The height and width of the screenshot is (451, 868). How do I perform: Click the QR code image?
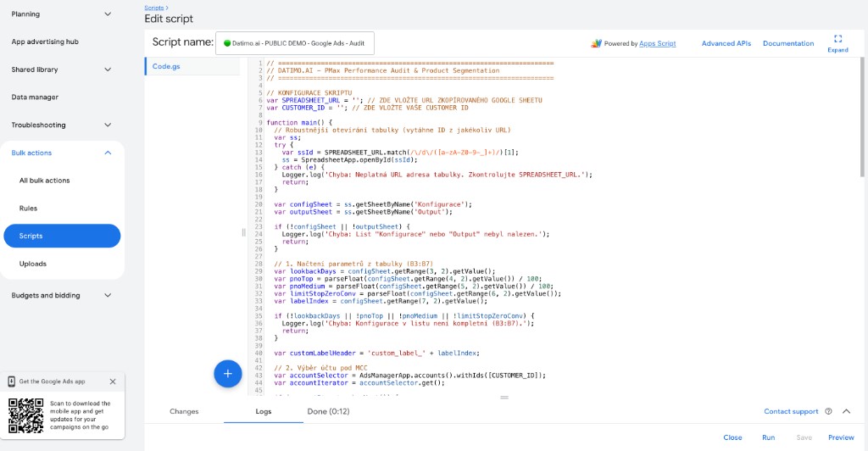click(25, 415)
